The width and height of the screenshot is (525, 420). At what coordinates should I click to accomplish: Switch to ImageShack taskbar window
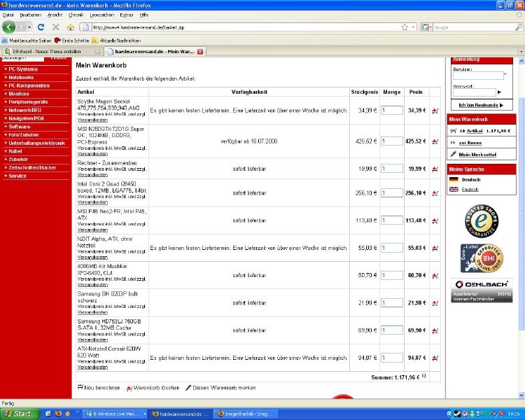point(245,414)
